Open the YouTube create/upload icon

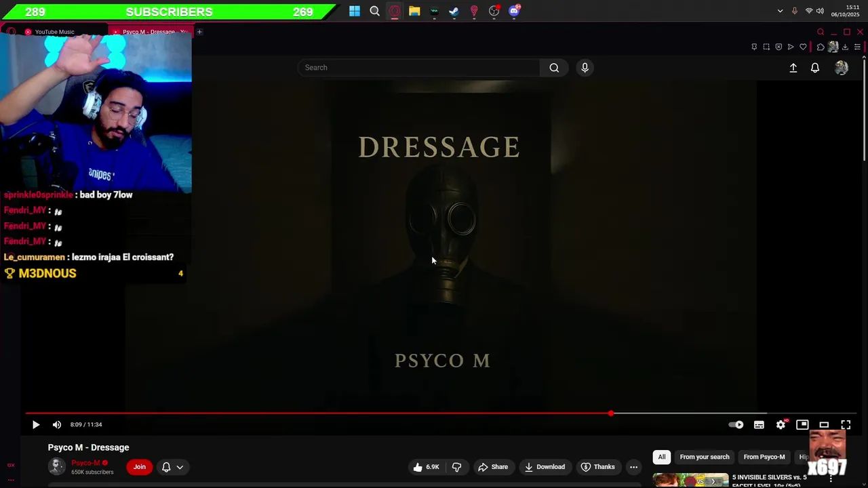click(x=793, y=68)
